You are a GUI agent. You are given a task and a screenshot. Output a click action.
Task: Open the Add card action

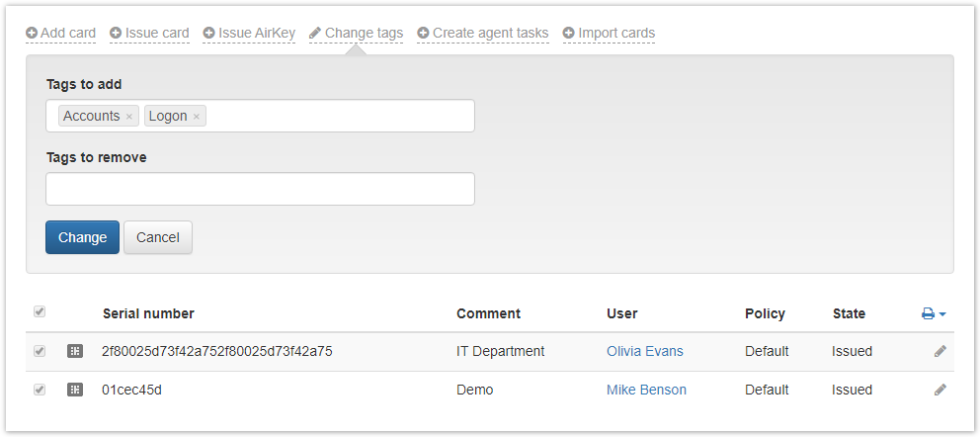tap(61, 33)
